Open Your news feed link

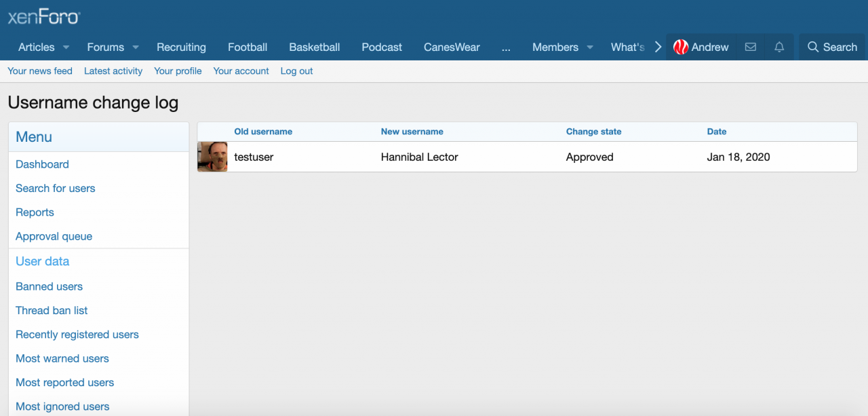(x=40, y=71)
